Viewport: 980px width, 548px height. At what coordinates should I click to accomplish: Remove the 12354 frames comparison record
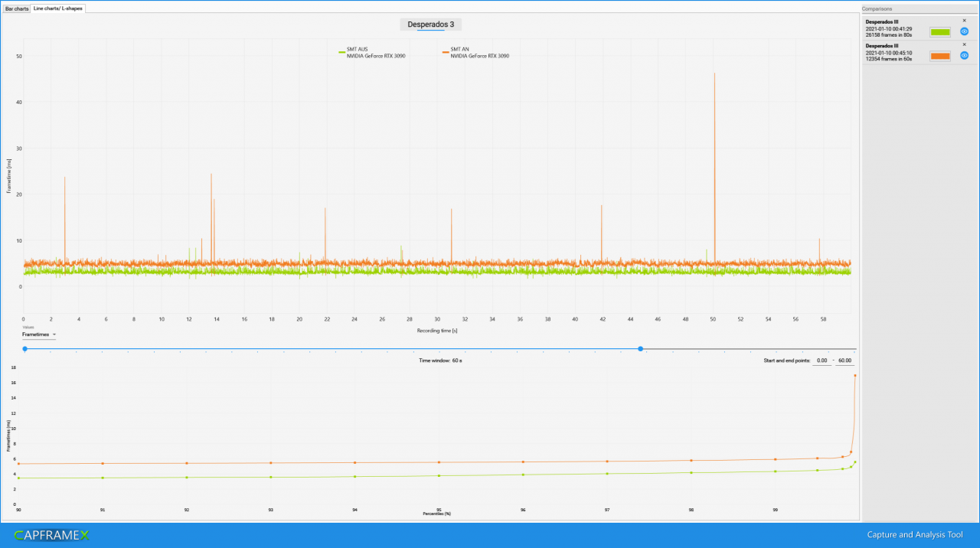click(x=964, y=44)
